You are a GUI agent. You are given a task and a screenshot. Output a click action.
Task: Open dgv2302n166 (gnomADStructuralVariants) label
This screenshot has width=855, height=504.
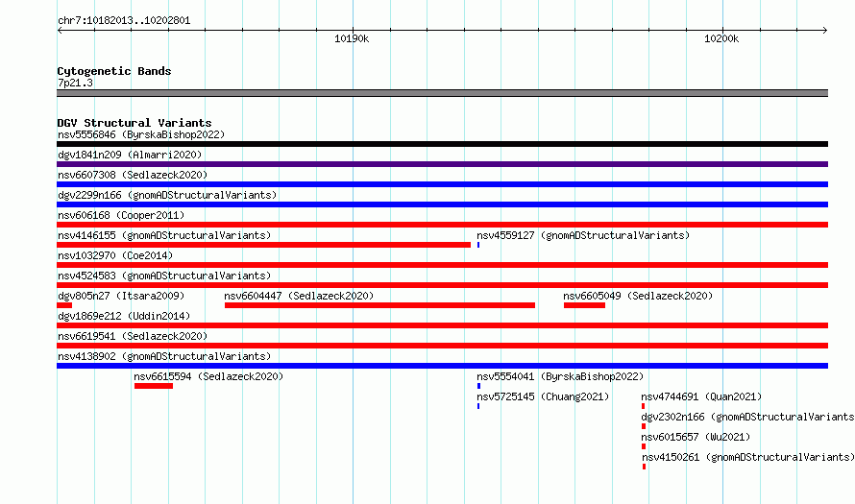[x=747, y=417]
